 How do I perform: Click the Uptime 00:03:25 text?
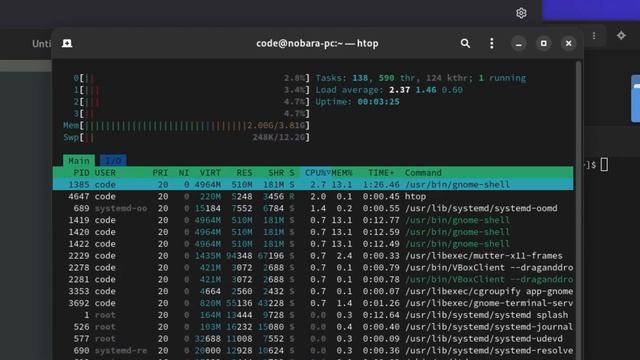click(358, 102)
